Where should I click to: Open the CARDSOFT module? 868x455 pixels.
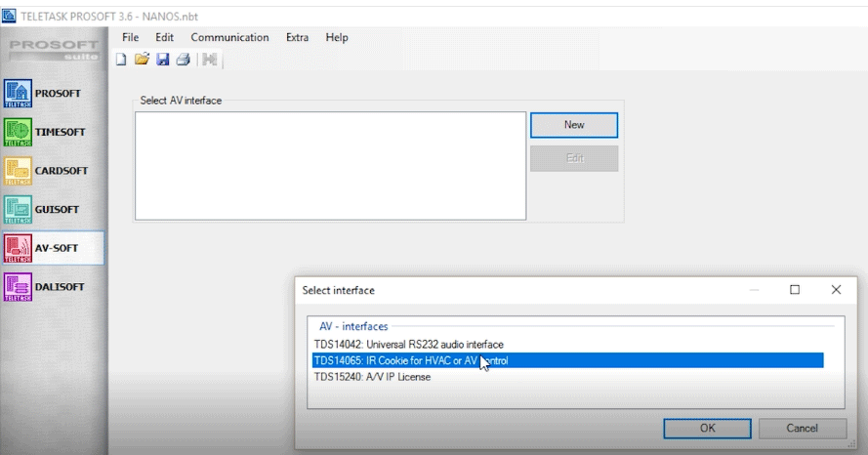(53, 171)
